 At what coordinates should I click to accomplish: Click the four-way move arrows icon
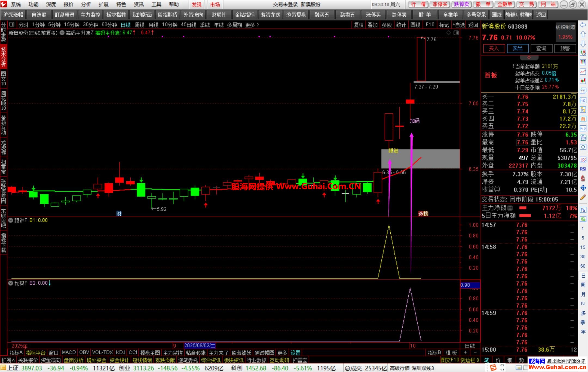(x=583, y=188)
